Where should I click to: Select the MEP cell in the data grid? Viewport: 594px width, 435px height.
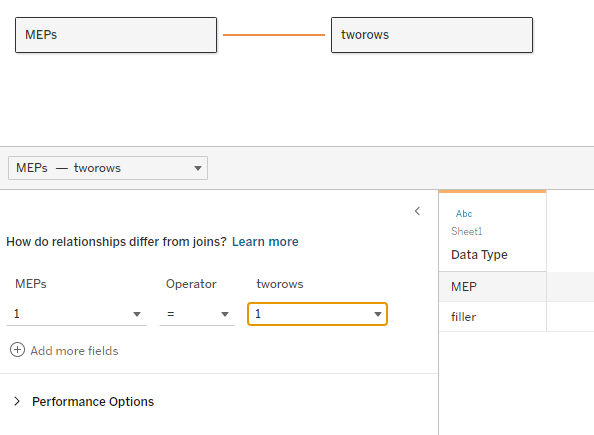[x=492, y=287]
